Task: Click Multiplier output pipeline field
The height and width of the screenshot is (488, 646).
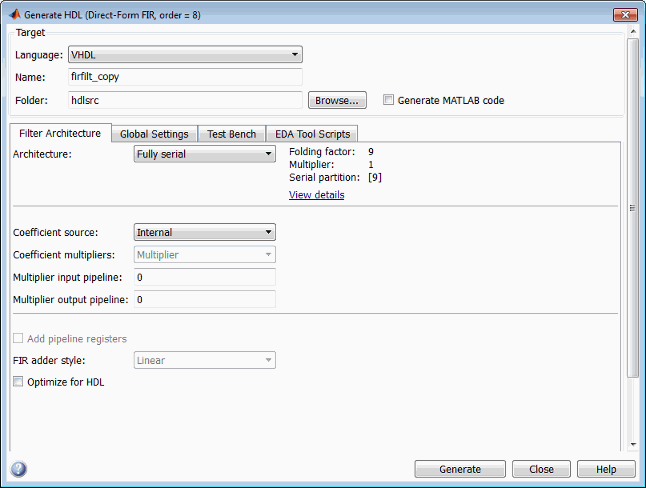Action: click(204, 299)
